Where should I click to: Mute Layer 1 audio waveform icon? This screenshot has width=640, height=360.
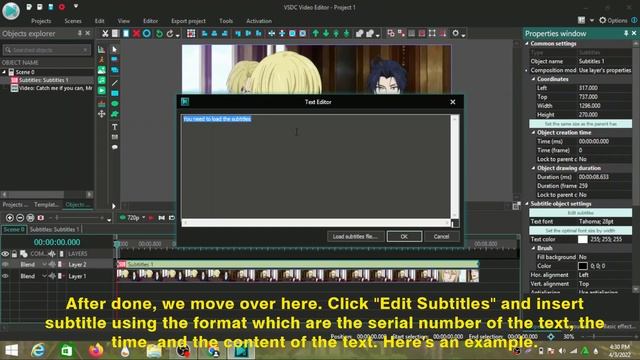[x=52, y=276]
